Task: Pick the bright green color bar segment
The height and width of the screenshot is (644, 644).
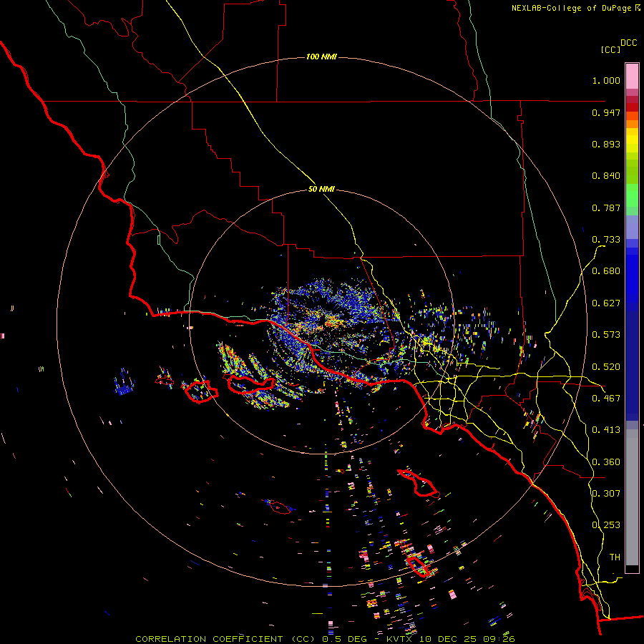Action: (x=632, y=195)
